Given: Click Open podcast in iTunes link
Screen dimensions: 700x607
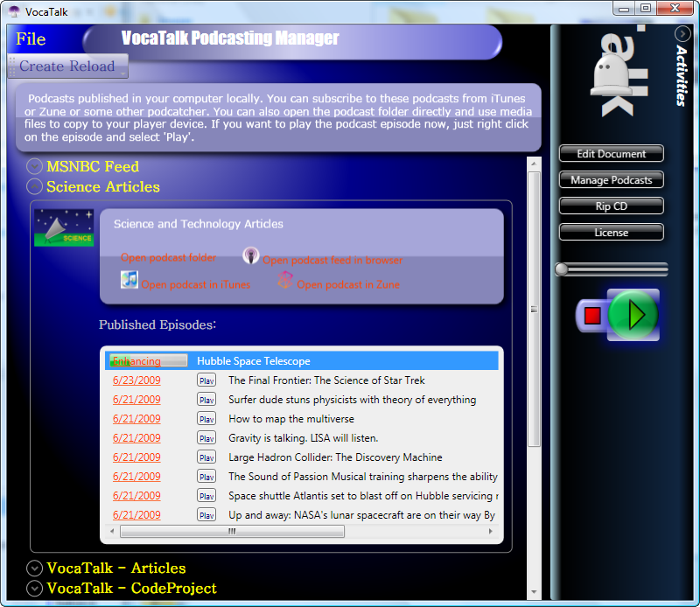Looking at the screenshot, I should pos(195,285).
